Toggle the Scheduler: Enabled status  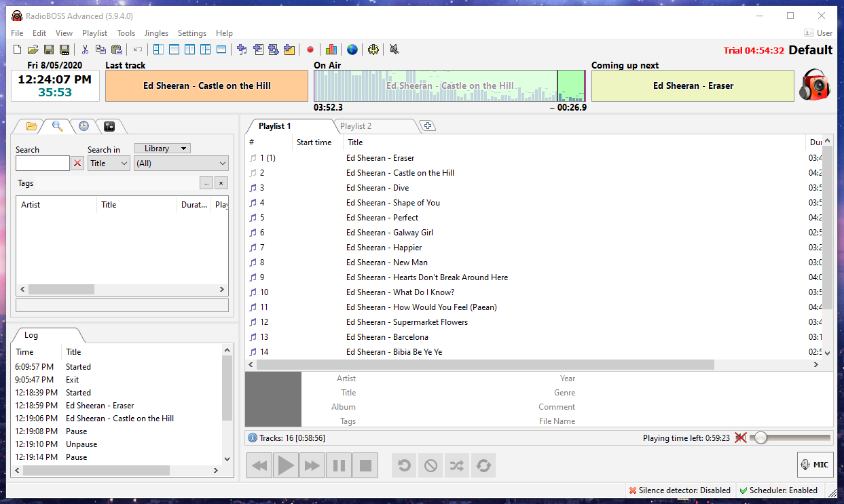coord(779,490)
